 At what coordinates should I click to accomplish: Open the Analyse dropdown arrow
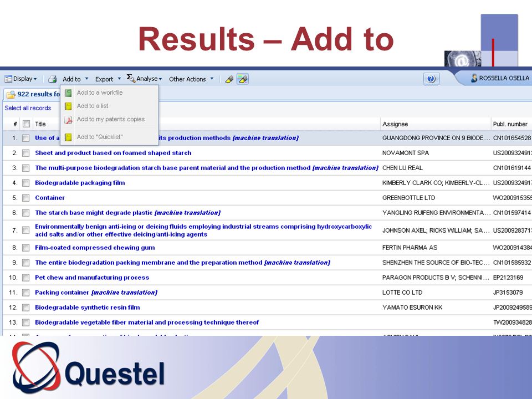[x=161, y=79]
